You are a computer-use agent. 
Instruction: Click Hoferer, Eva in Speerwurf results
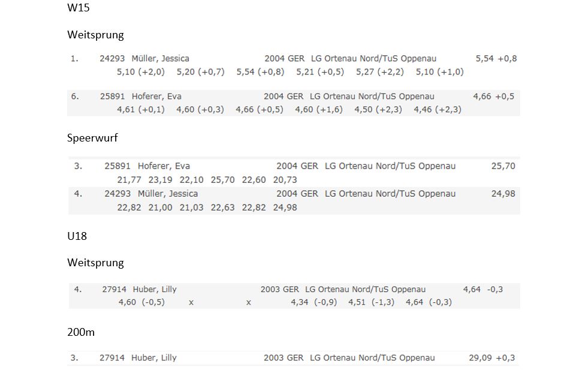[x=164, y=166]
